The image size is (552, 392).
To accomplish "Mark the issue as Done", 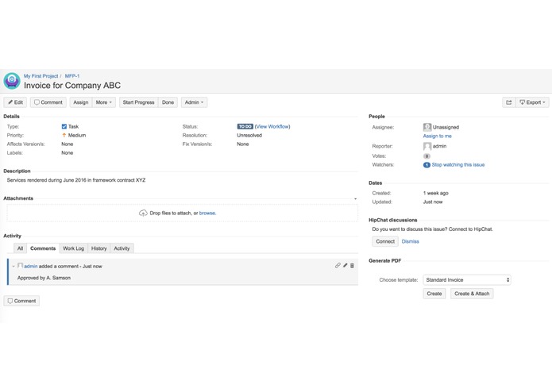I will click(x=168, y=102).
